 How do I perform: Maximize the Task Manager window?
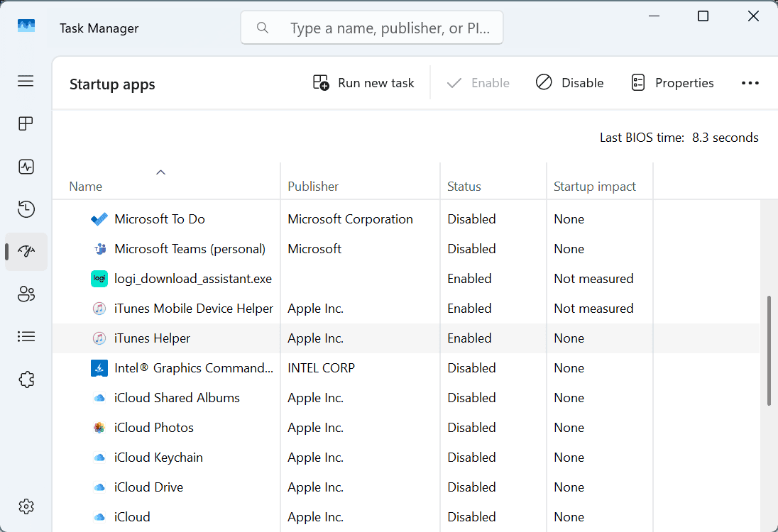(703, 16)
